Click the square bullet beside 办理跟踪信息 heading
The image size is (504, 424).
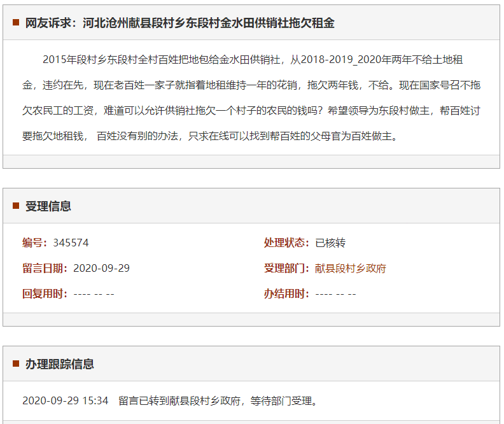[x=16, y=364]
